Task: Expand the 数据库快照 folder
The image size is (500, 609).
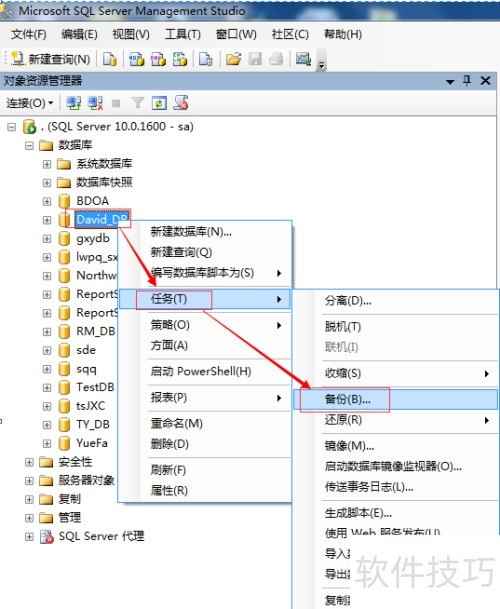Action: 47,183
